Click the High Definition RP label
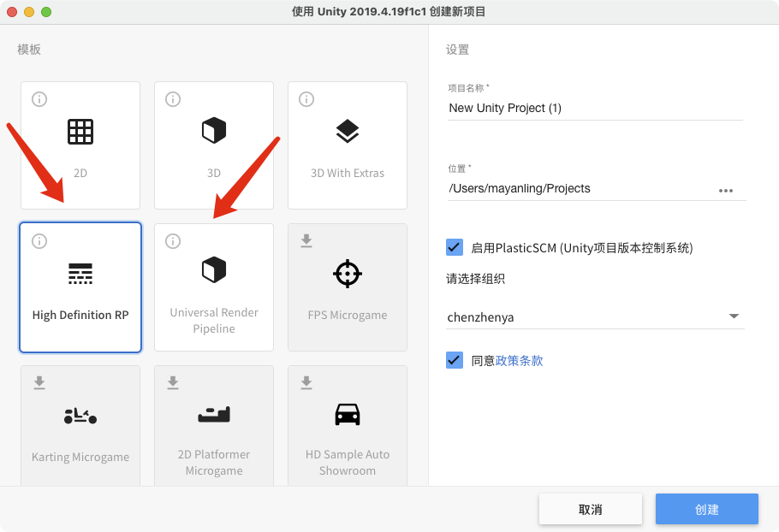 80,315
